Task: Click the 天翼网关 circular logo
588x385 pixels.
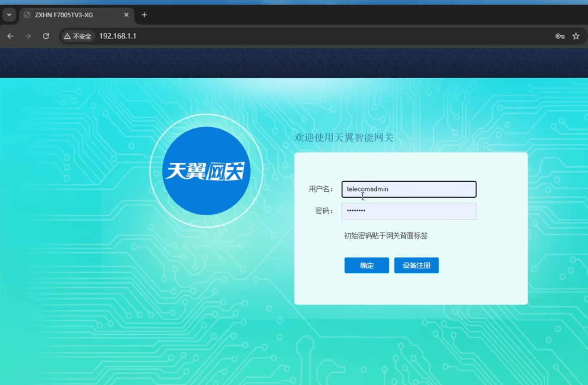Action: tap(206, 171)
